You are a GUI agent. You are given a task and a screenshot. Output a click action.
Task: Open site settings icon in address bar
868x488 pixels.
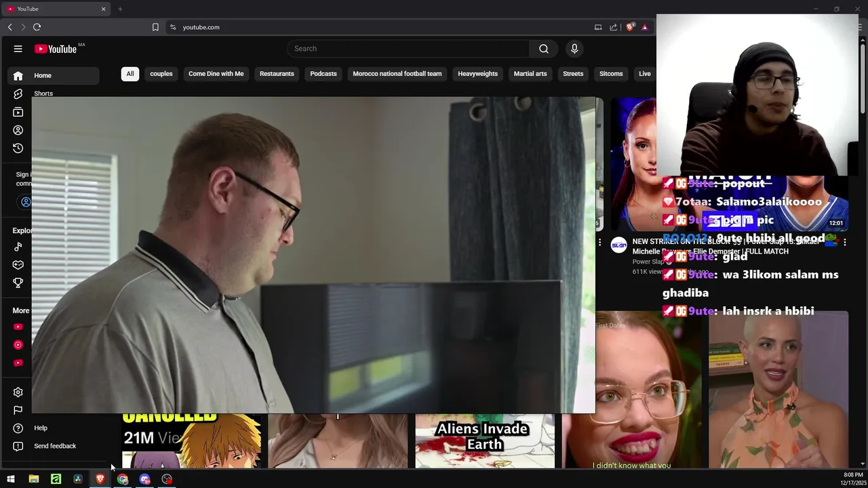(173, 27)
